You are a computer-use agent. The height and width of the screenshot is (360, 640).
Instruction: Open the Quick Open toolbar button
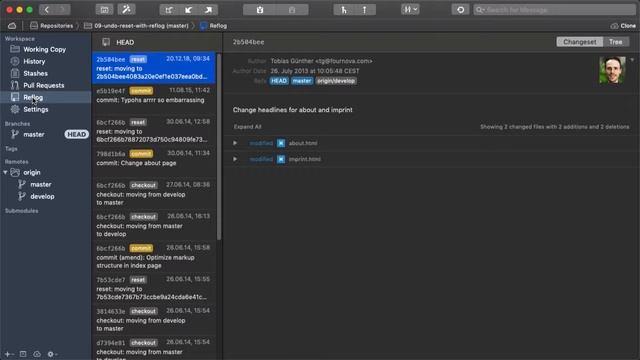(x=104, y=10)
